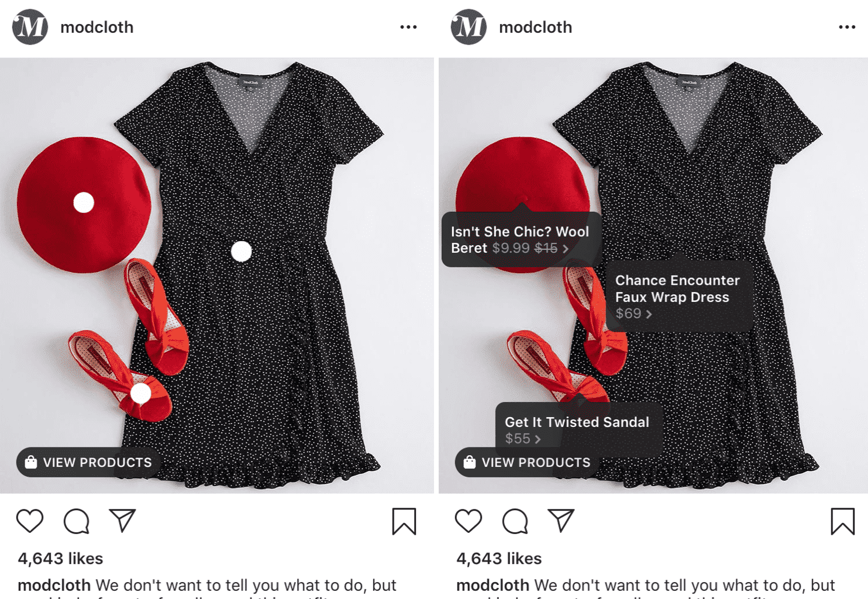Viewport: 868px width, 599px height.
Task: Open comment bubble on the right post
Action: pyautogui.click(x=515, y=521)
